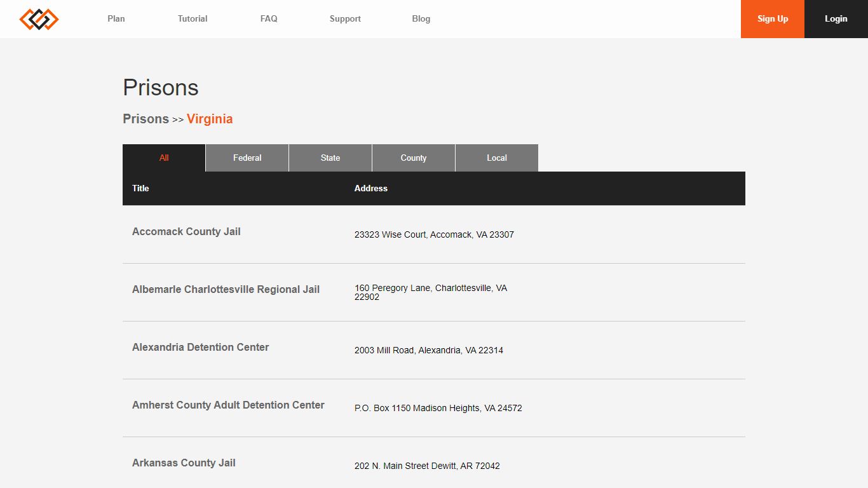Follow the Prisons breadcrumb link
Viewport: 868px width, 488px height.
coord(146,119)
